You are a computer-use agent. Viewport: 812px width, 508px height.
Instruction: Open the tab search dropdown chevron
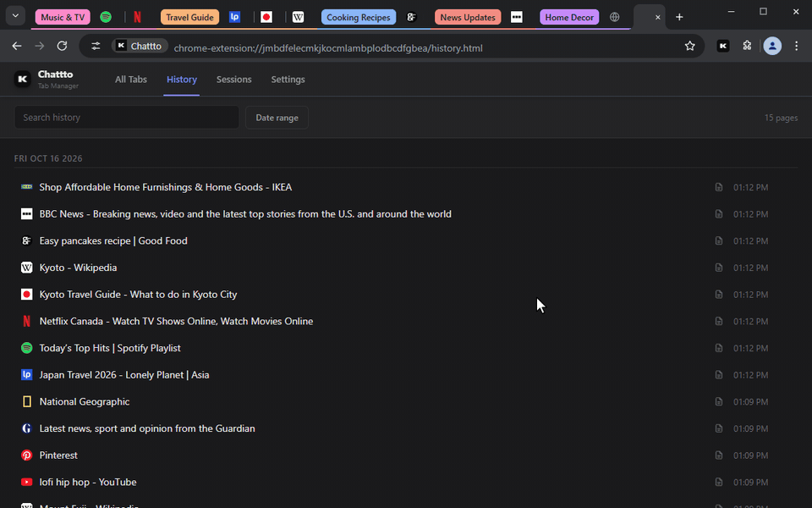click(15, 16)
